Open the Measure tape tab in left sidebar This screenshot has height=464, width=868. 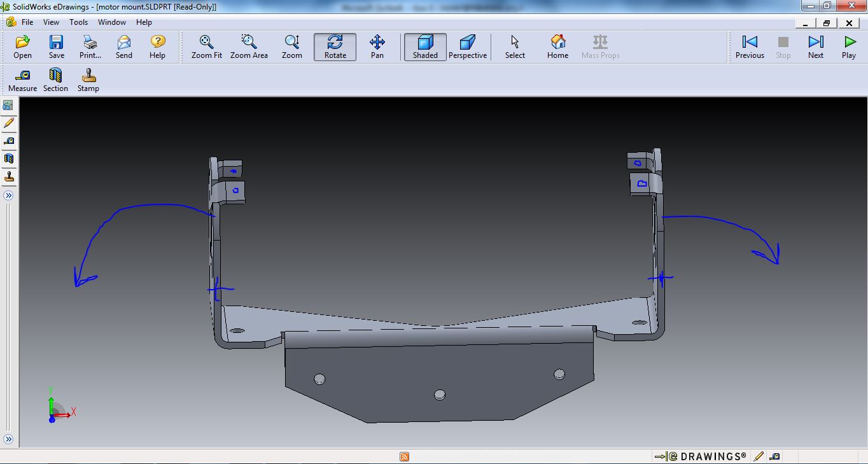click(8, 141)
